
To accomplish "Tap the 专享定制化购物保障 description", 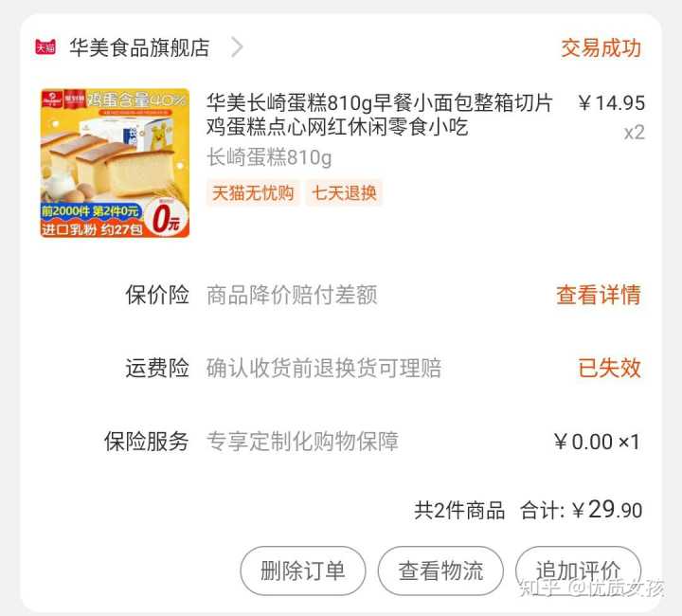I will (x=302, y=442).
